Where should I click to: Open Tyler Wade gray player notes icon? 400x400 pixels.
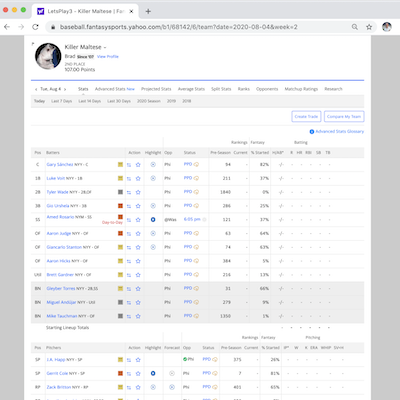120,192
